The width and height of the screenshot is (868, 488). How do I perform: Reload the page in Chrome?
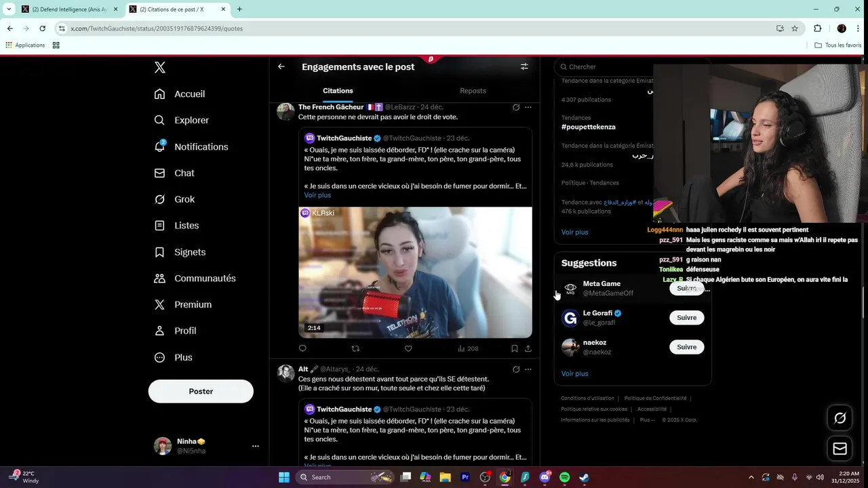tap(42, 28)
